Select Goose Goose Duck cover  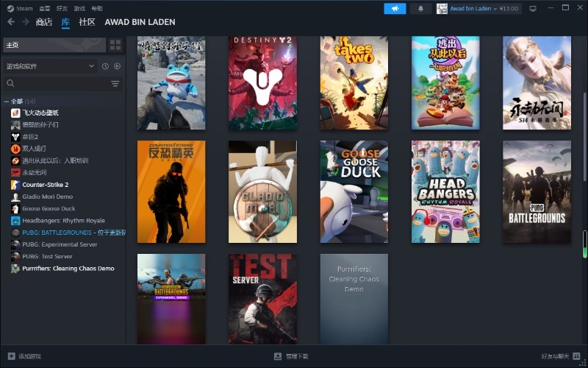[x=354, y=192]
